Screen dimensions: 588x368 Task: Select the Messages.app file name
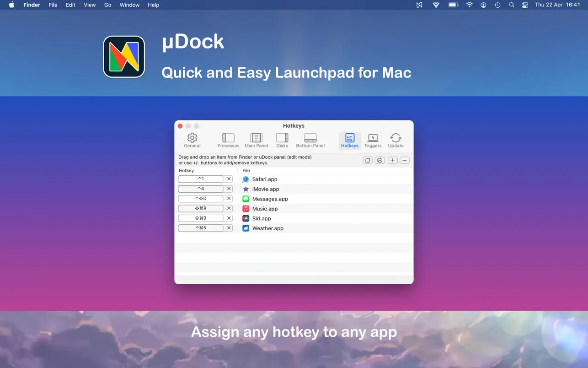(270, 199)
